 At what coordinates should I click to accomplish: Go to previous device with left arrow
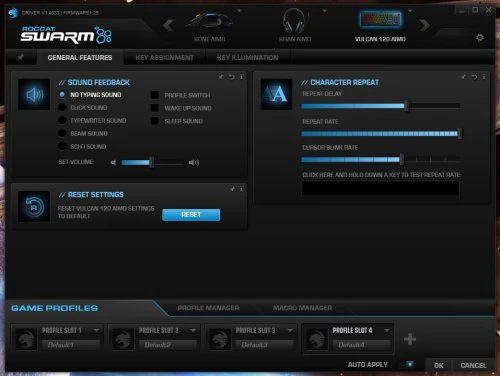click(169, 25)
